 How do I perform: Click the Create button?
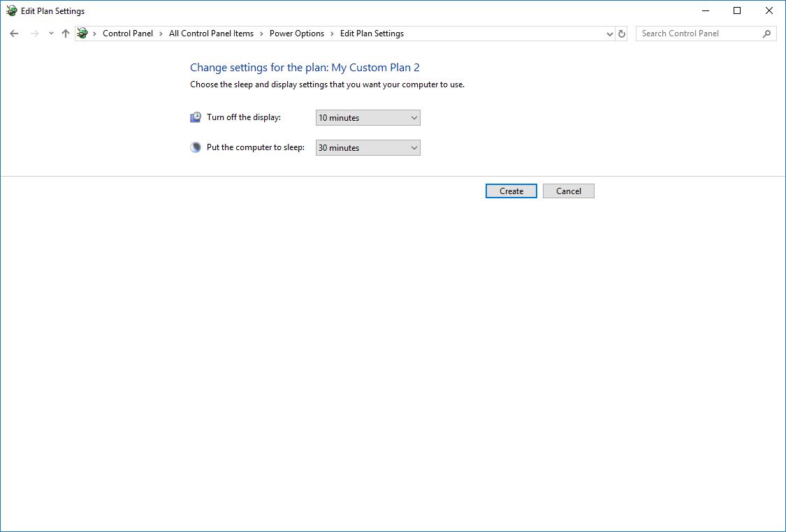pos(511,191)
